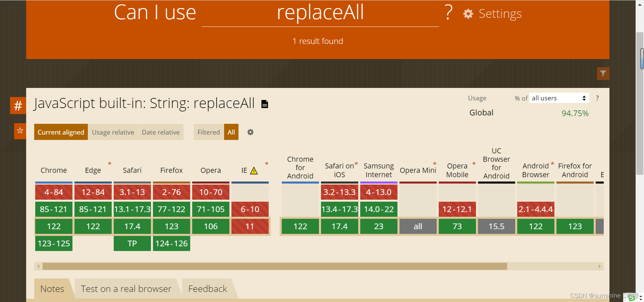
Task: Click Opera 106 current version cell
Action: pyautogui.click(x=211, y=226)
